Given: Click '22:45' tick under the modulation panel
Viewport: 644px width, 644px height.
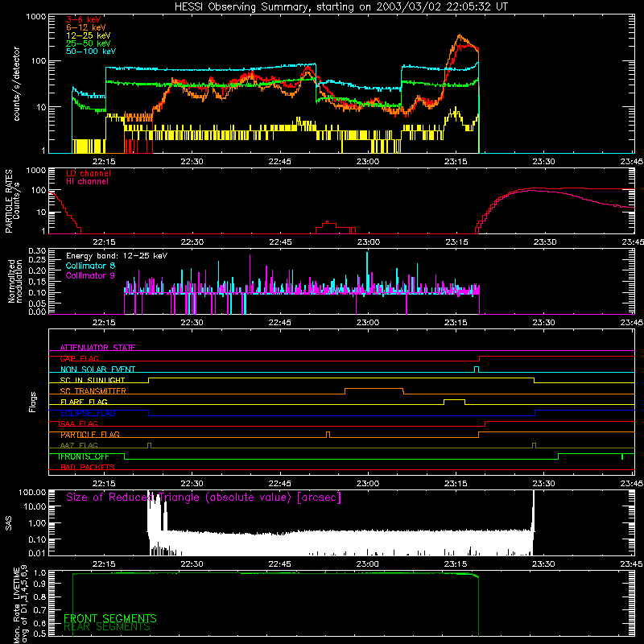Looking at the screenshot, I should tap(279, 323).
